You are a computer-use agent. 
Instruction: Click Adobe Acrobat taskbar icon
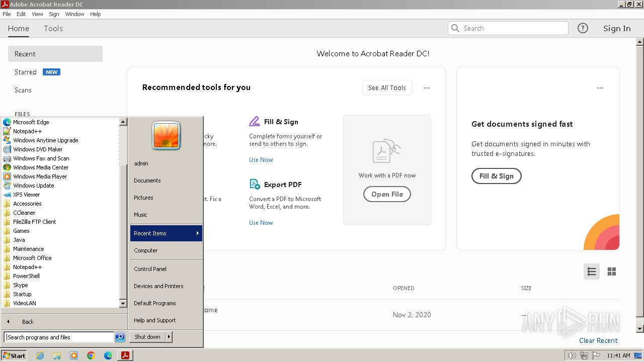pyautogui.click(x=125, y=355)
